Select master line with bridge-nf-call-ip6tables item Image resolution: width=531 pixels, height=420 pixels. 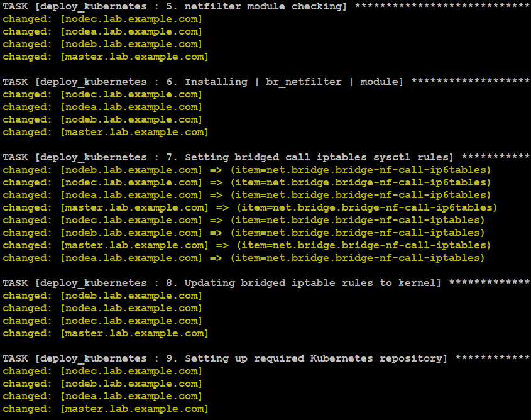[x=250, y=207]
